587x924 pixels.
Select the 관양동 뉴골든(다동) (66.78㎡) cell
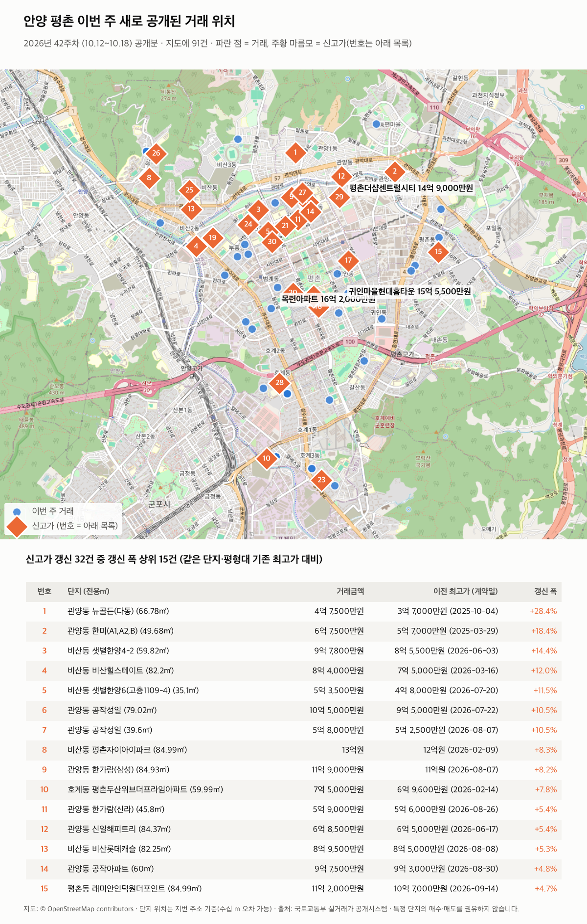tap(118, 611)
